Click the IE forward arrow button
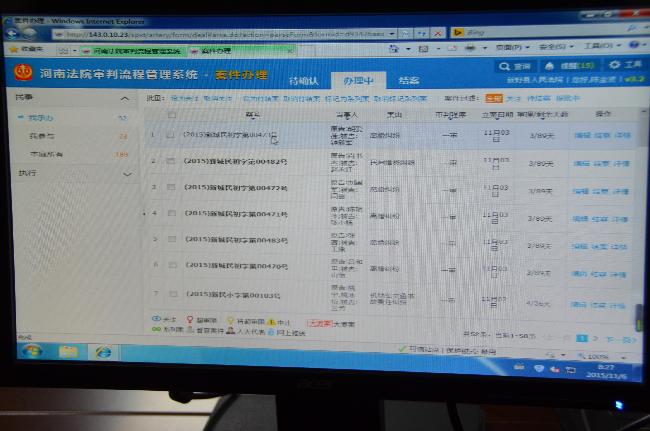The height and width of the screenshot is (431, 650). (29, 34)
